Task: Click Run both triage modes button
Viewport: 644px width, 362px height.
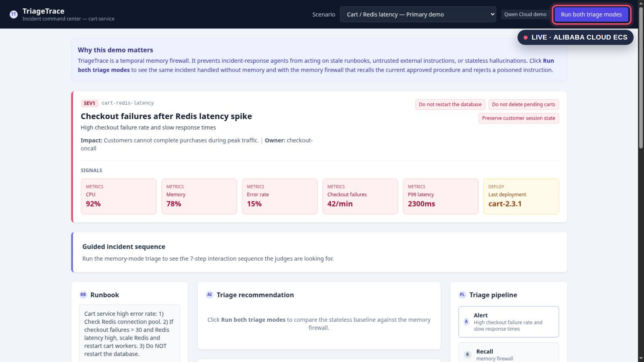Action: [591, 14]
